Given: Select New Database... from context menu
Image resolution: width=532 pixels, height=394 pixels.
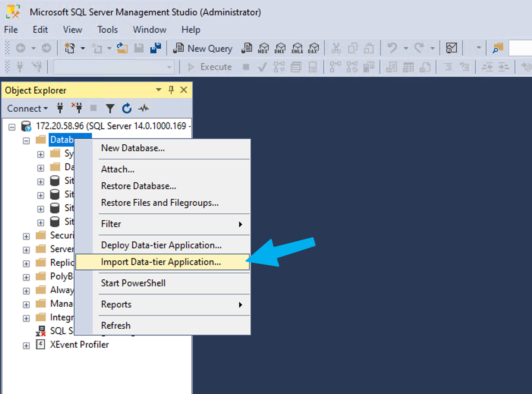Looking at the screenshot, I should point(163,148).
